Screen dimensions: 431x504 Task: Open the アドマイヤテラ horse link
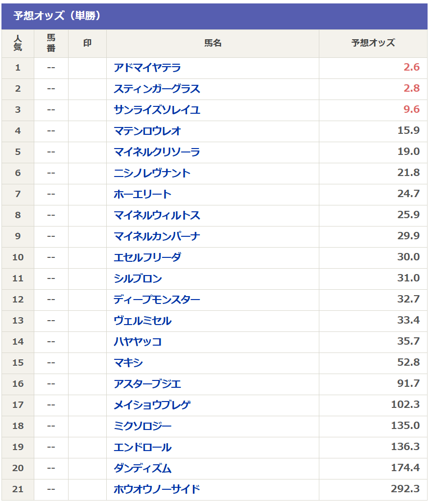click(x=147, y=68)
